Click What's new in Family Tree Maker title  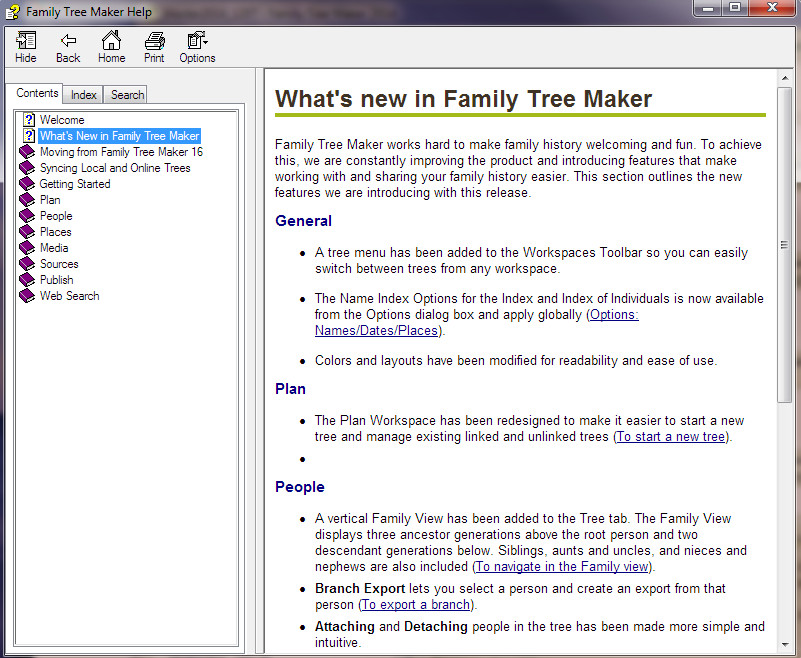click(x=463, y=99)
